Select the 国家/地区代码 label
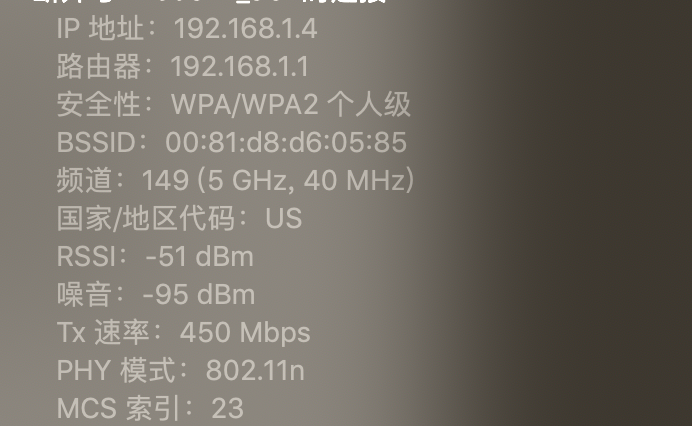The height and width of the screenshot is (426, 692). point(146,219)
